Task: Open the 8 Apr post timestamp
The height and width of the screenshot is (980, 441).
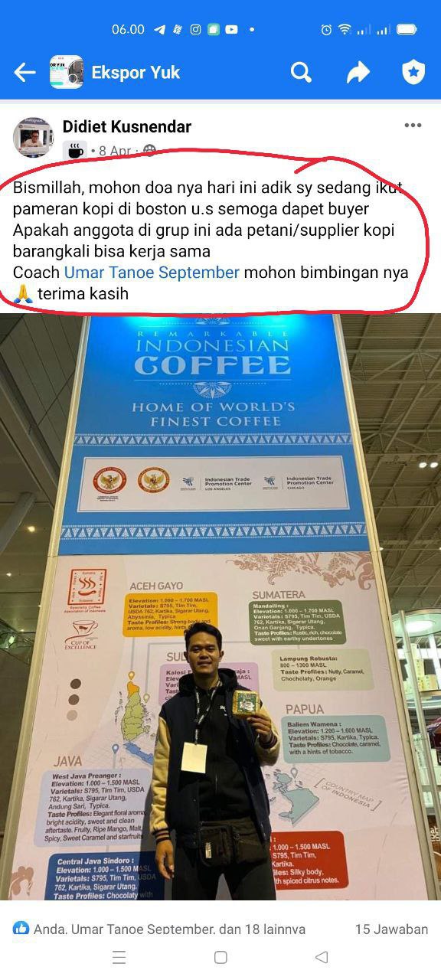Action: point(115,151)
